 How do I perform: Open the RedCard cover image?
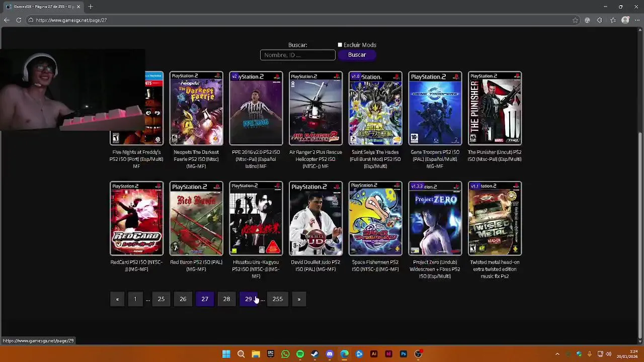pyautogui.click(x=136, y=218)
